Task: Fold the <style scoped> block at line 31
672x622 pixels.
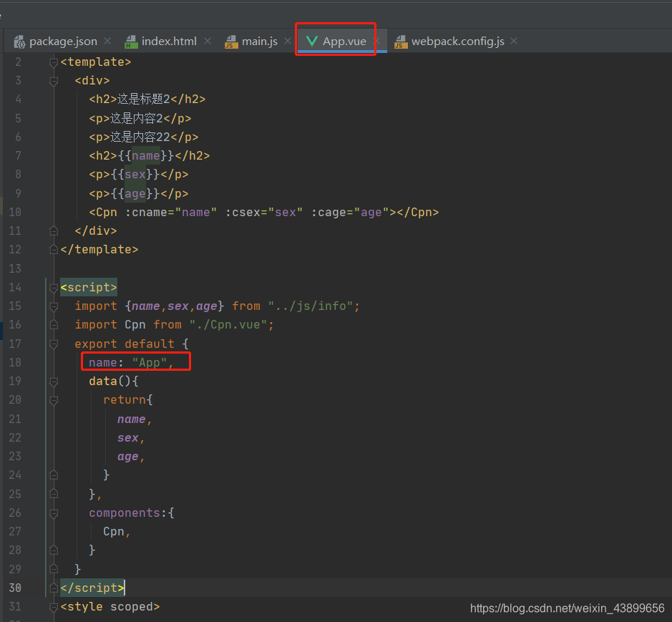Action: [54, 607]
